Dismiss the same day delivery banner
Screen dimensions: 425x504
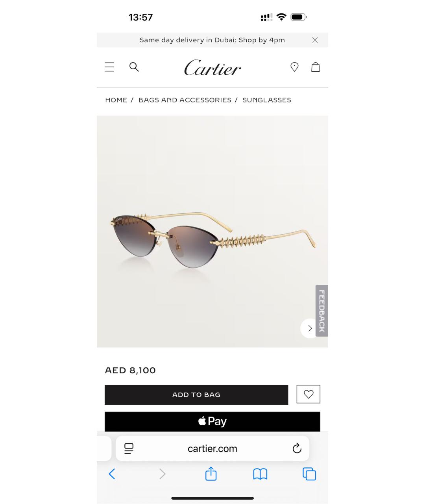315,40
